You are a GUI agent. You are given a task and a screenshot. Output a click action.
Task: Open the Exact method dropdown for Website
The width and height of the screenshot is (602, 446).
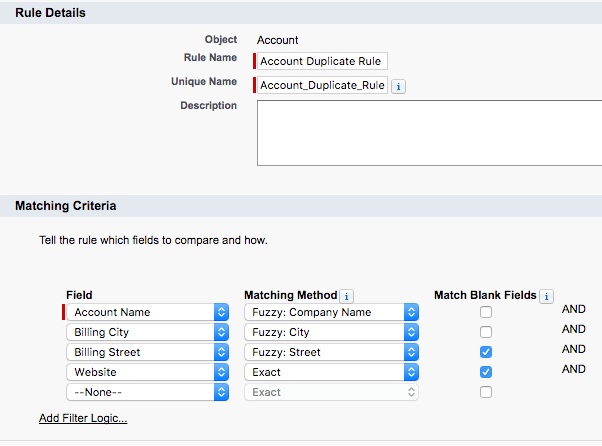point(331,372)
